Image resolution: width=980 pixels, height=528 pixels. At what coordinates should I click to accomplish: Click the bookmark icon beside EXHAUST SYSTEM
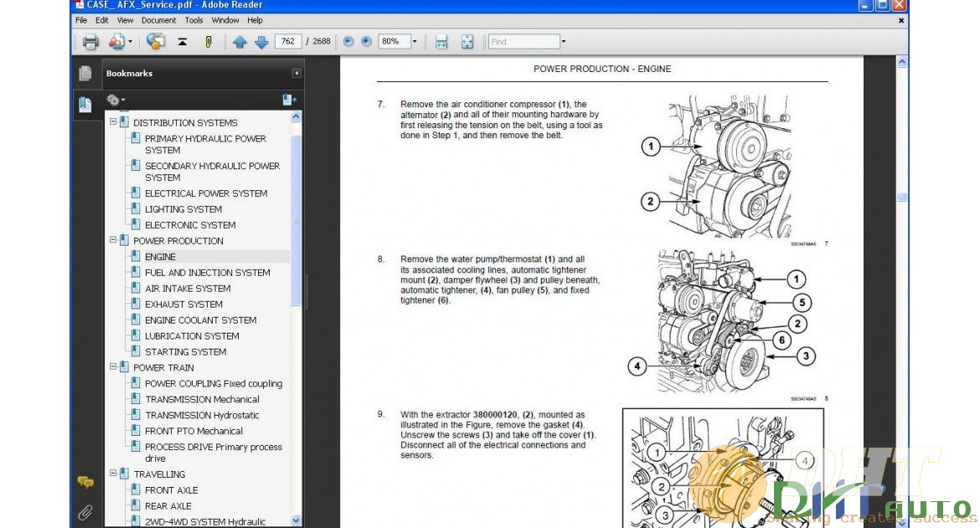(x=136, y=303)
